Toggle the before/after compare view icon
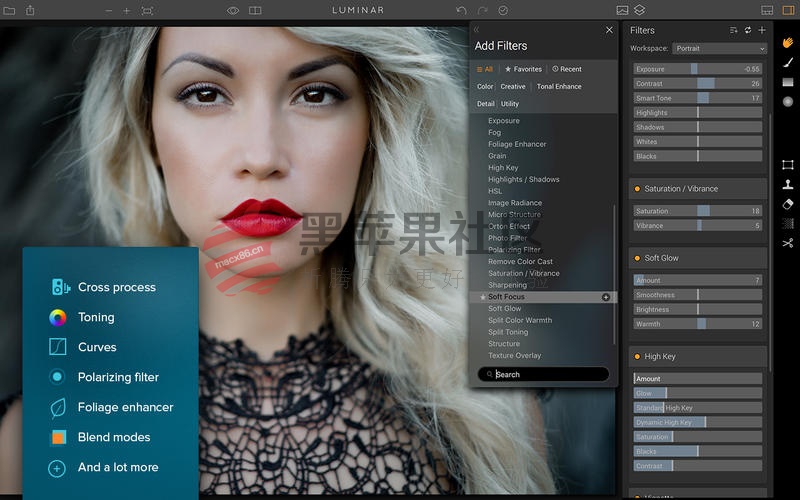The height and width of the screenshot is (500, 800). [x=255, y=10]
